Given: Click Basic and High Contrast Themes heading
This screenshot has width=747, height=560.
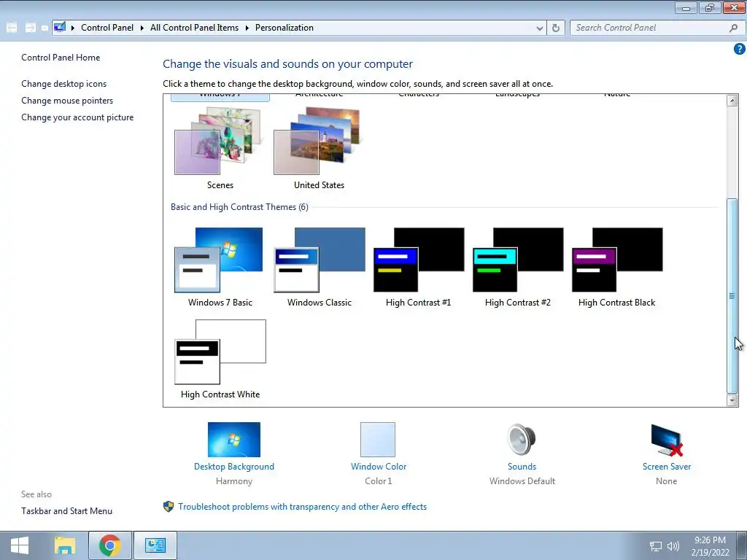Looking at the screenshot, I should point(239,207).
